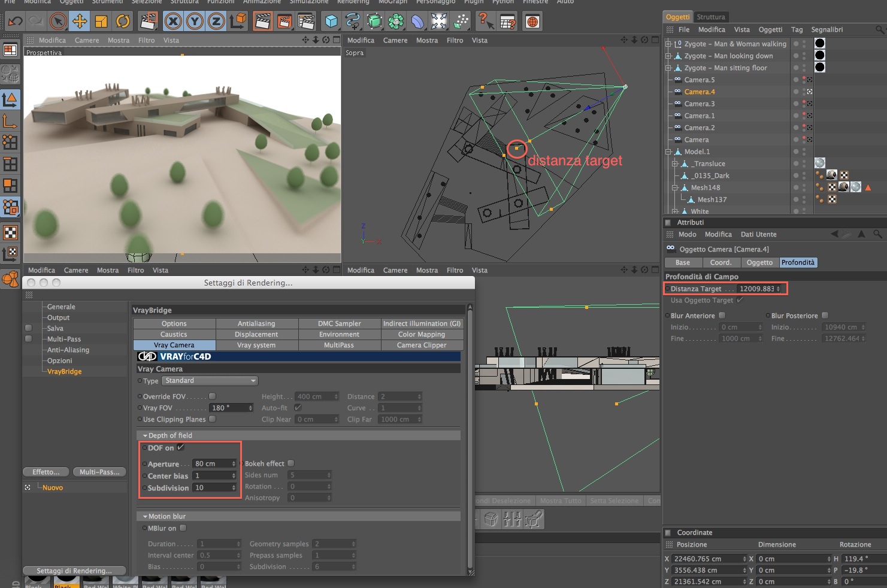Screen dimensions: 887x588
Task: Open the Indirect illumination (GI) section
Action: [422, 323]
